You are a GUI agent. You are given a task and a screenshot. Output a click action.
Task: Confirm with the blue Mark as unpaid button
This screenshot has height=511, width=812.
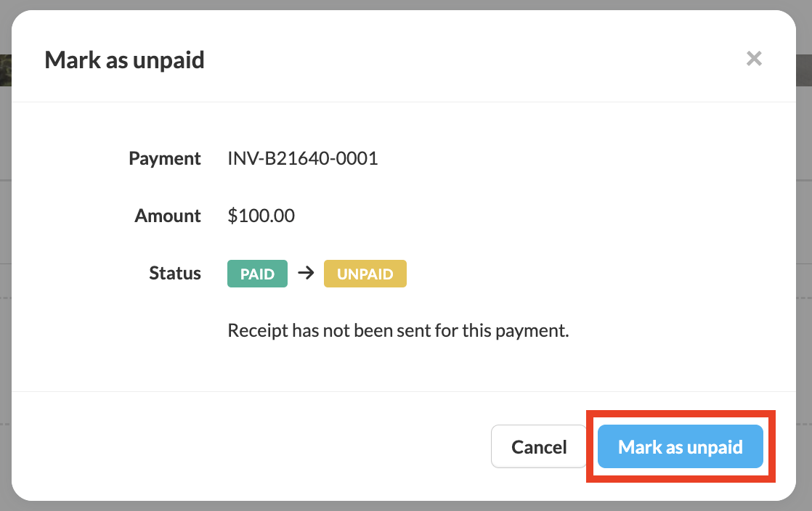point(680,446)
